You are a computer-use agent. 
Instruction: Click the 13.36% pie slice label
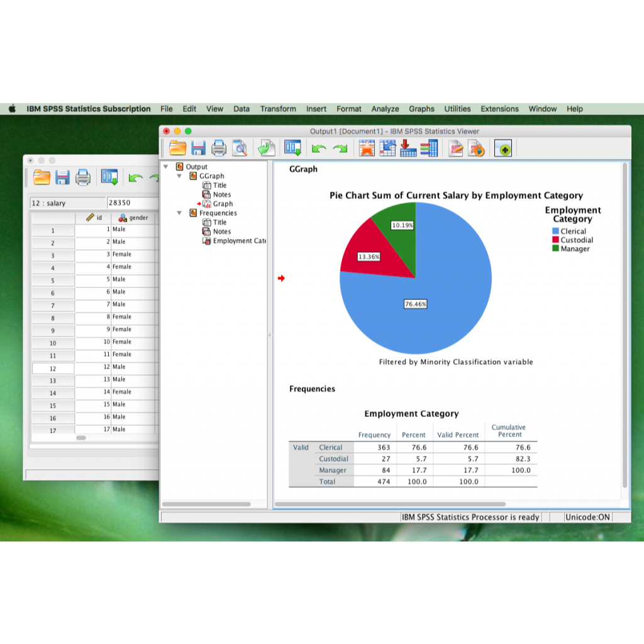[369, 257]
